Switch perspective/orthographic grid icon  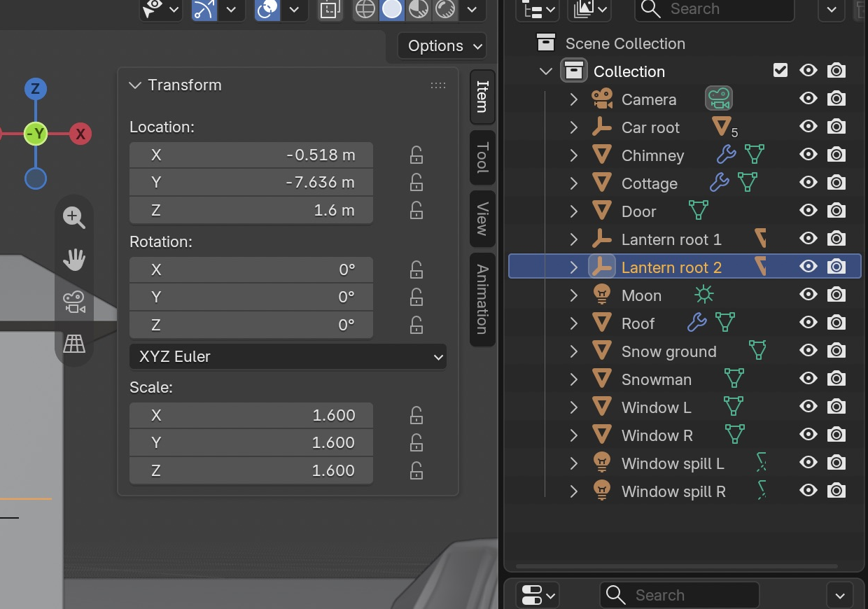pos(73,343)
